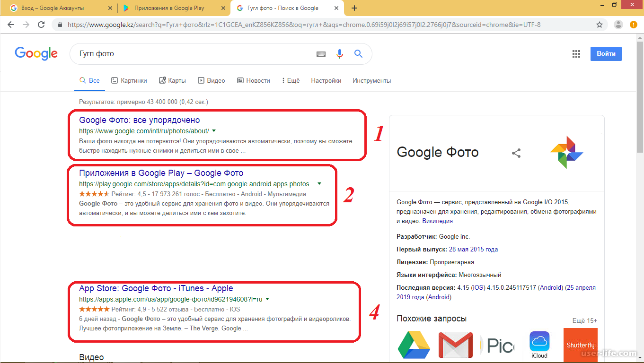The image size is (644, 363).
Task: Open the Picasa related search icon
Action: [x=497, y=346]
